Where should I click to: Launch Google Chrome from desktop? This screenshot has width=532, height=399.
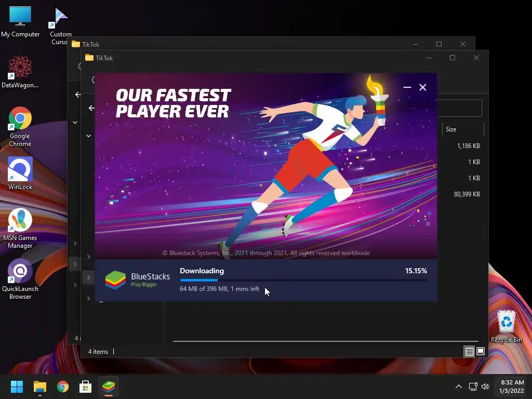20,127
